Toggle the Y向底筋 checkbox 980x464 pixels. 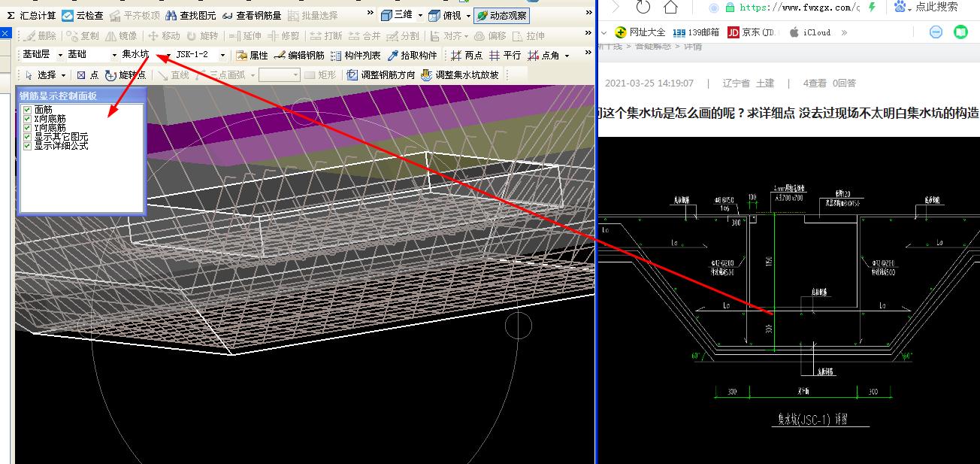[28, 128]
